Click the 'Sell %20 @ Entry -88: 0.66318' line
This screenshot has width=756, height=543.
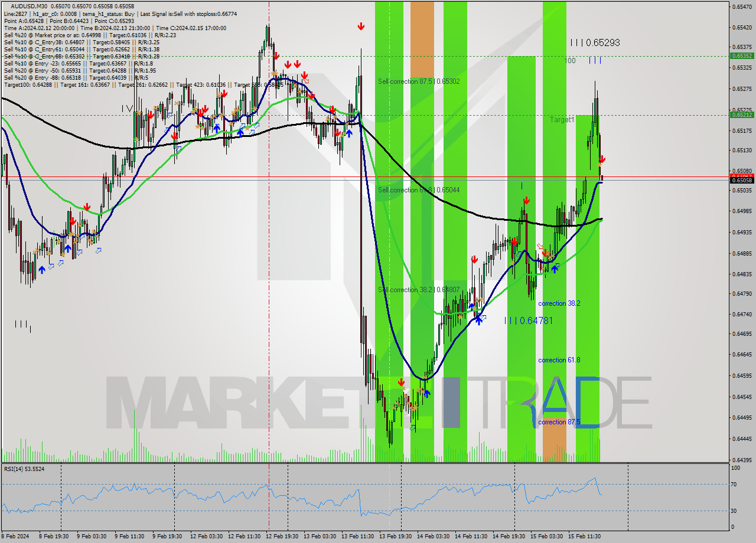point(76,77)
